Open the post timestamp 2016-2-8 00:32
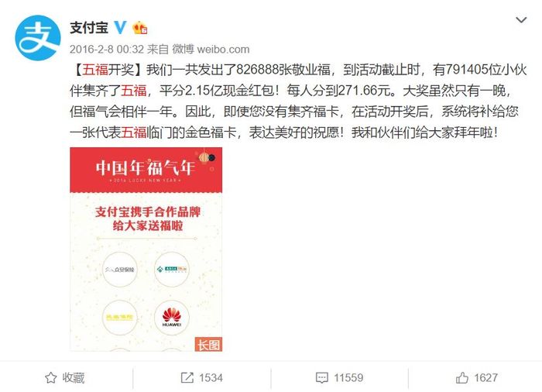This screenshot has width=542, height=392. coord(107,49)
